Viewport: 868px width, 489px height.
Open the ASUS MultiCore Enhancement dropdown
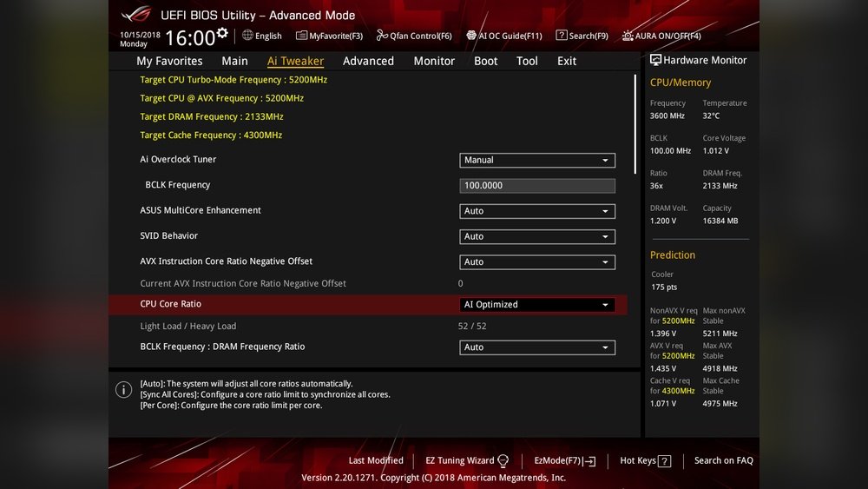point(536,211)
